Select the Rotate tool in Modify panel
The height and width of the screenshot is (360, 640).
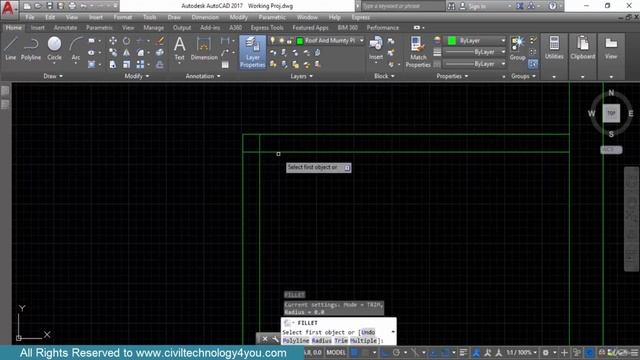pos(127,41)
